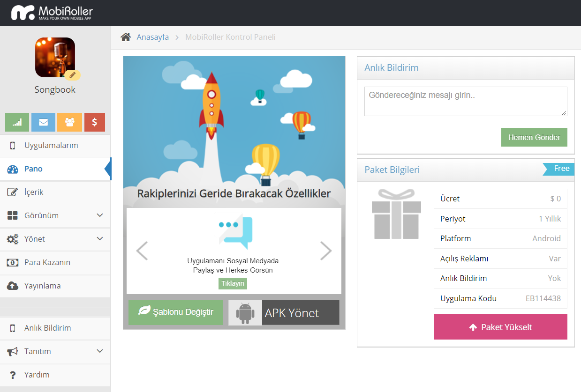The width and height of the screenshot is (581, 392).
Task: Open Anlık Bildirim in the sidebar
Action: point(55,328)
